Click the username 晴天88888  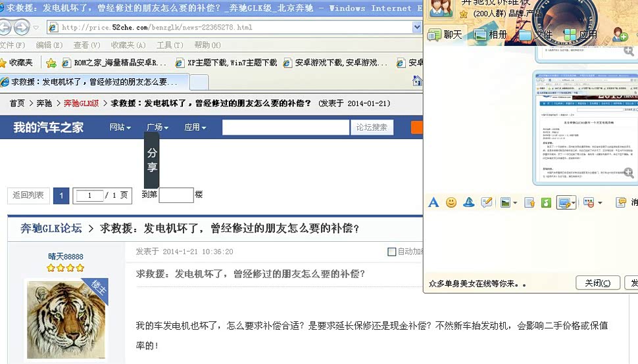point(66,256)
